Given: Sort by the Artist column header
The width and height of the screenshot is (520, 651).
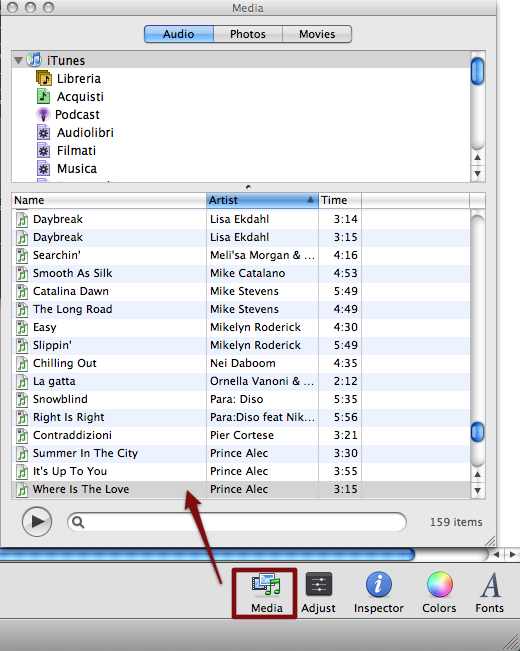Looking at the screenshot, I should tap(262, 200).
